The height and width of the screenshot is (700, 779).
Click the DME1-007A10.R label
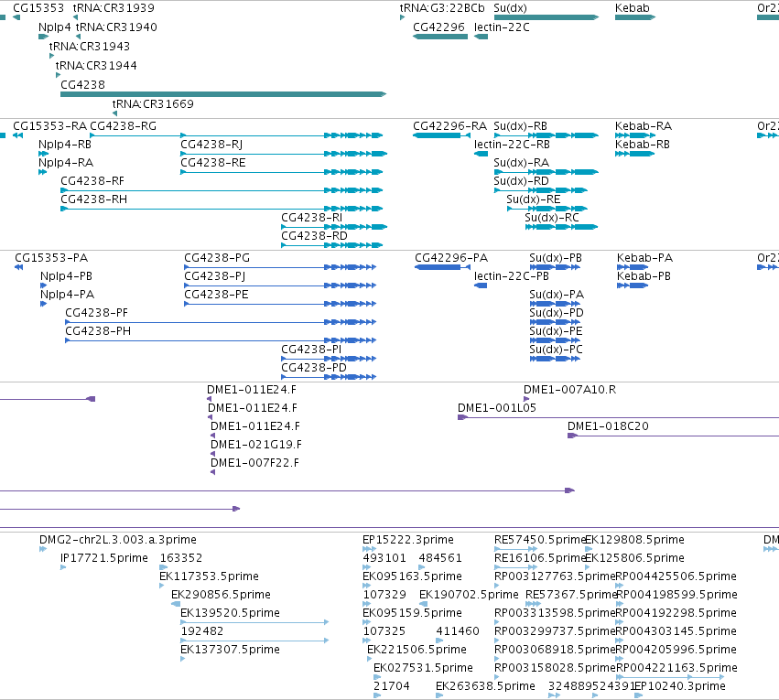tap(569, 390)
